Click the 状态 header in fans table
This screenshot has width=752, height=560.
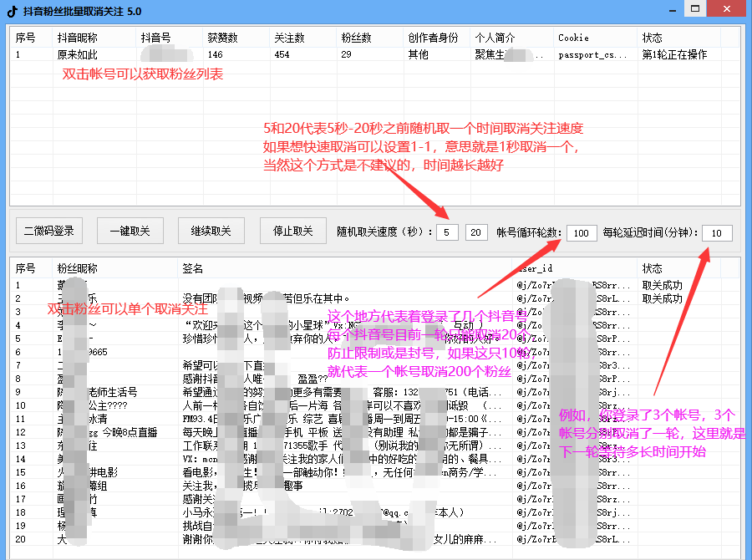point(678,268)
